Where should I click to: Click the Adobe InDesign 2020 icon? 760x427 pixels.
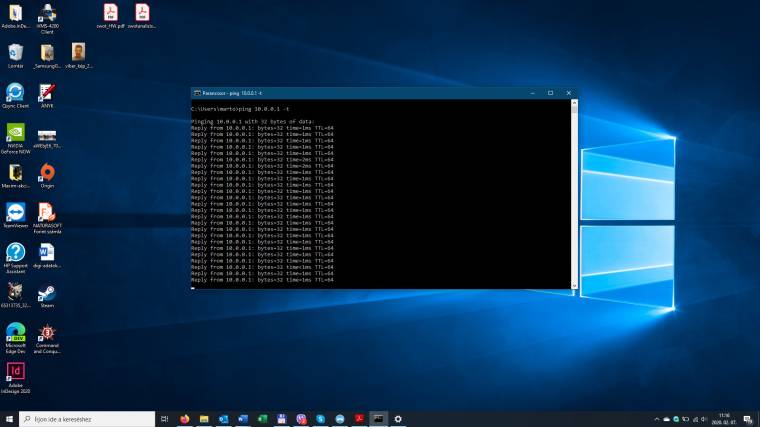click(x=16, y=372)
